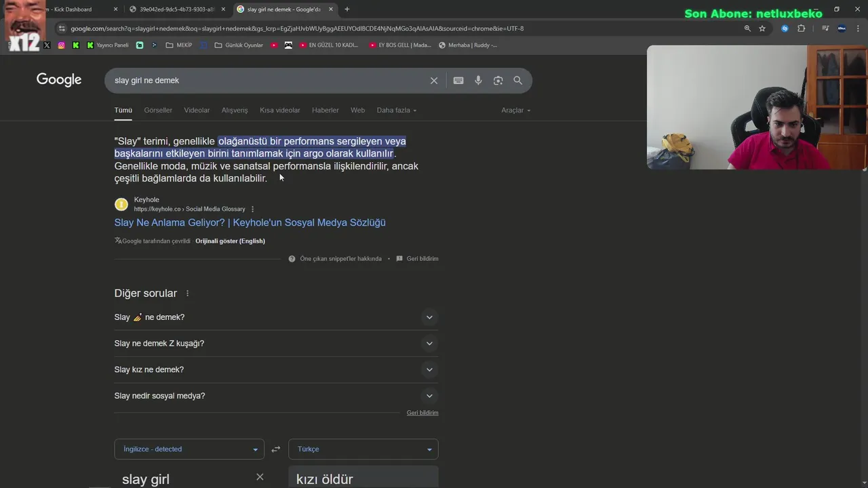
Task: Switch to the Görseller search tab
Action: click(x=158, y=110)
